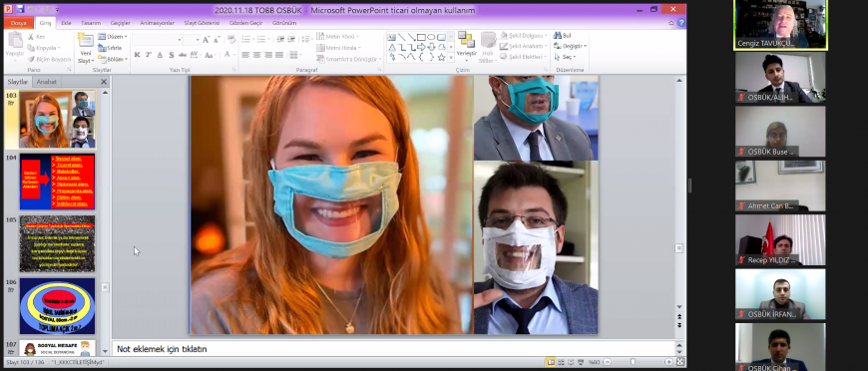The image size is (868, 371).
Task: Open the PowerPoint Help question mark
Action: 680,23
